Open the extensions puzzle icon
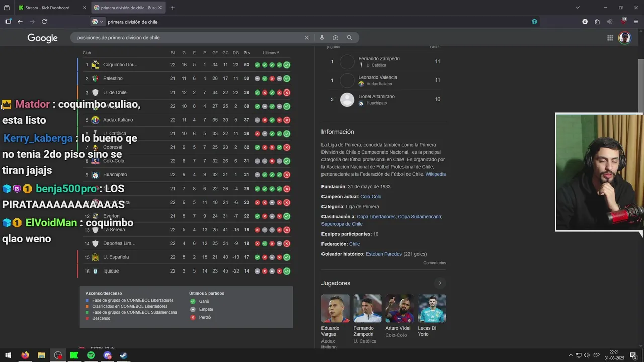The width and height of the screenshot is (644, 362). (597, 22)
